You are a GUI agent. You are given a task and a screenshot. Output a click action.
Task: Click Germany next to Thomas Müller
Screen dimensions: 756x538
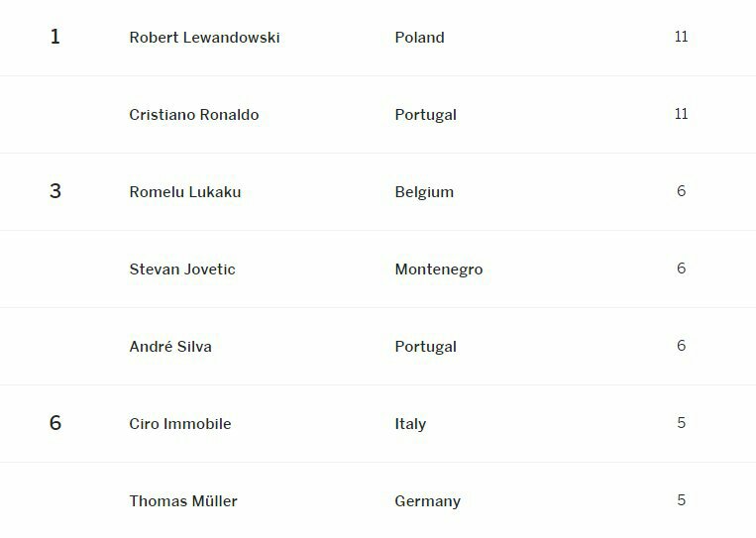coord(427,501)
